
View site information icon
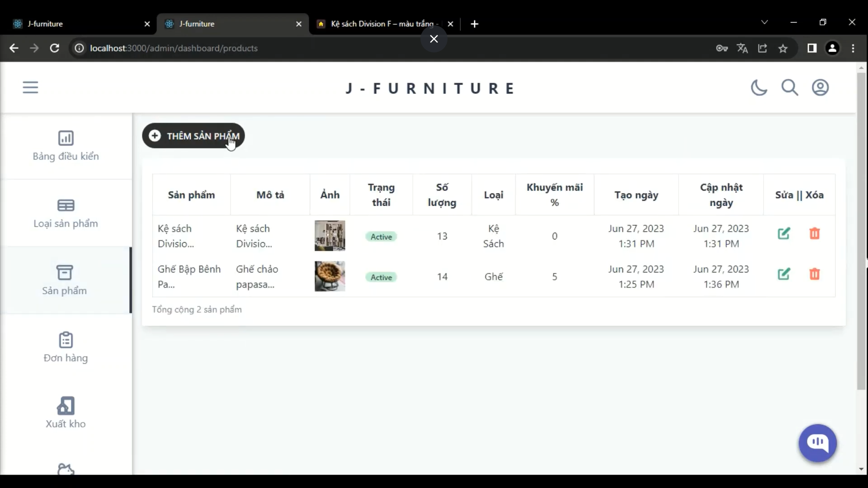point(79,48)
